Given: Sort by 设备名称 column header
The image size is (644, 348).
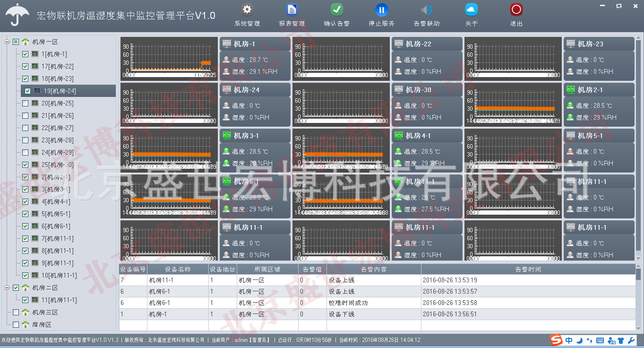Looking at the screenshot, I should [178, 269].
